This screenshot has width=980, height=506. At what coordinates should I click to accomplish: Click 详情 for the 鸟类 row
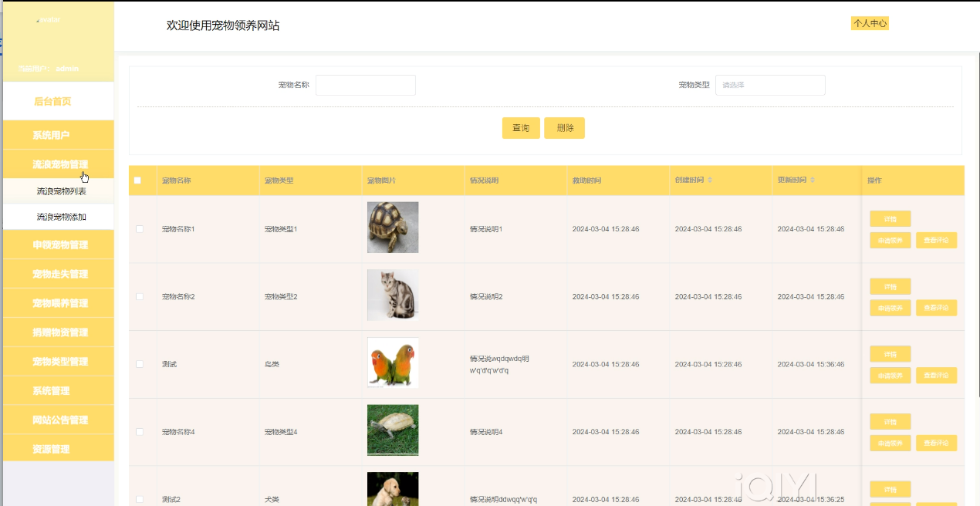(x=890, y=354)
